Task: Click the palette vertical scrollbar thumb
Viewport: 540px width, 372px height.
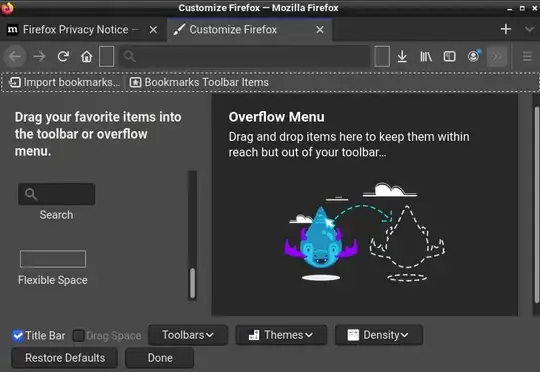Action: [x=193, y=283]
